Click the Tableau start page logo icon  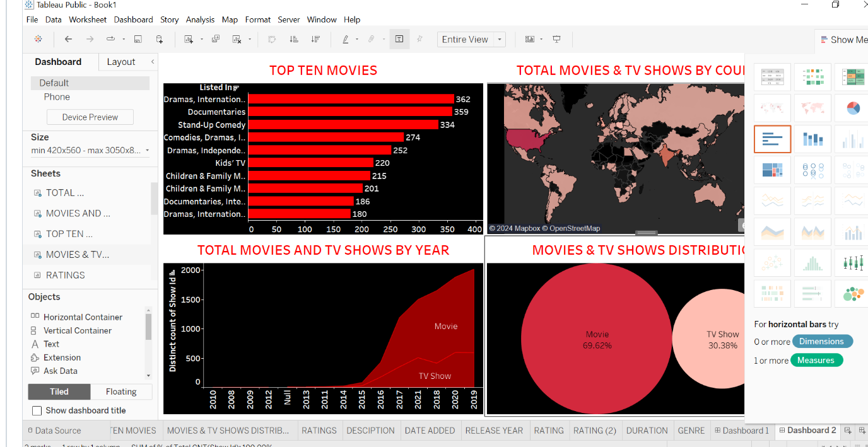[x=38, y=39]
